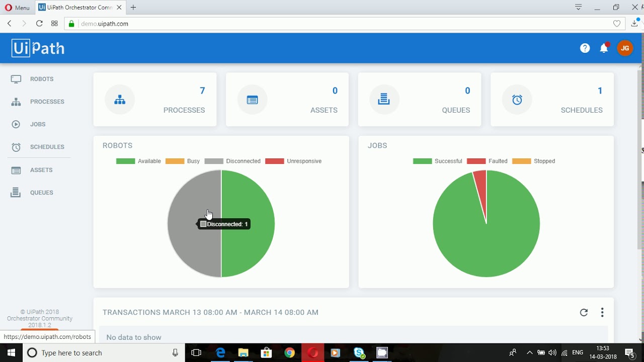Screen dimensions: 644x362
Task: Open Microsoft Edge from the taskbar
Action: pyautogui.click(x=220, y=352)
